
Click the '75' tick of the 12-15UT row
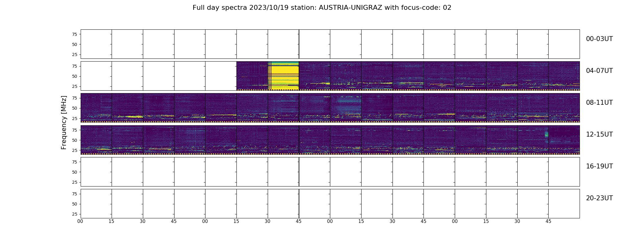point(75,130)
